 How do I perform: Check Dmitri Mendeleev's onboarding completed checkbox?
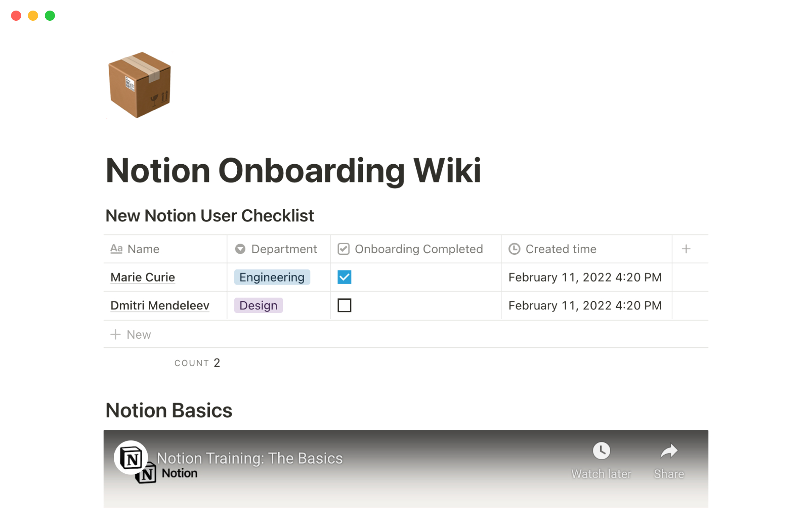344,305
